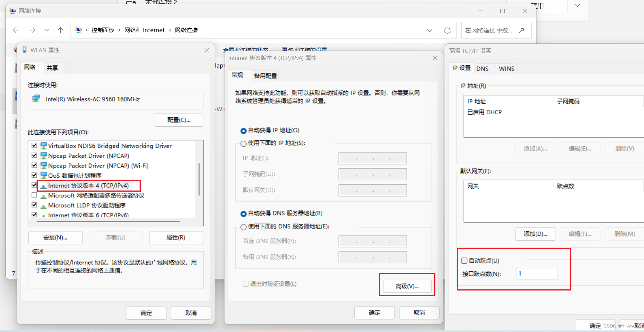Minimize the 网络连接 window
This screenshot has width=644, height=332.
481,11
